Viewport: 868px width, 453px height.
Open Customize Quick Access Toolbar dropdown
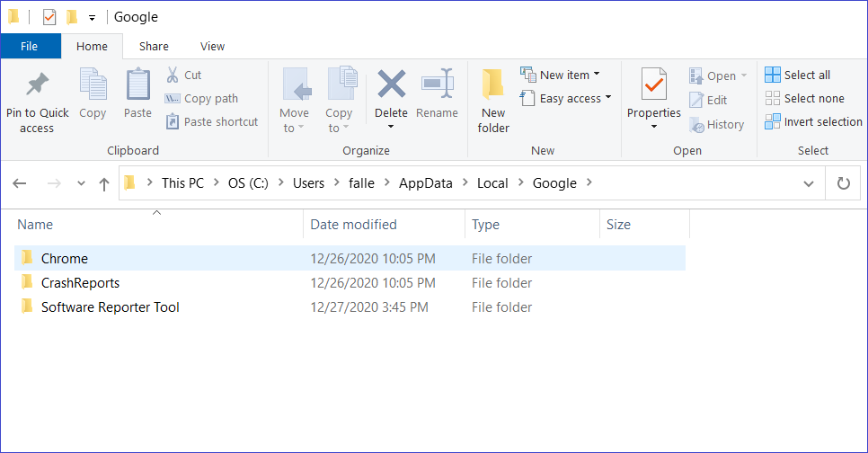[92, 18]
